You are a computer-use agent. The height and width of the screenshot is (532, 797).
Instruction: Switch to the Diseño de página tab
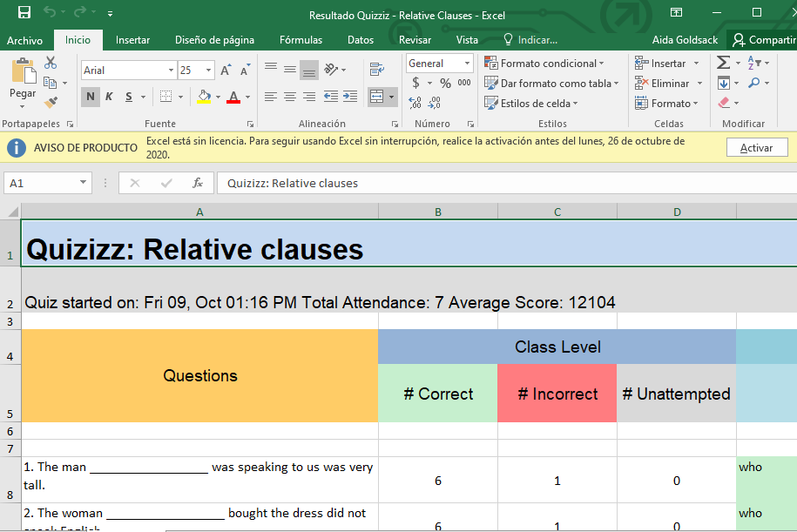coord(214,40)
